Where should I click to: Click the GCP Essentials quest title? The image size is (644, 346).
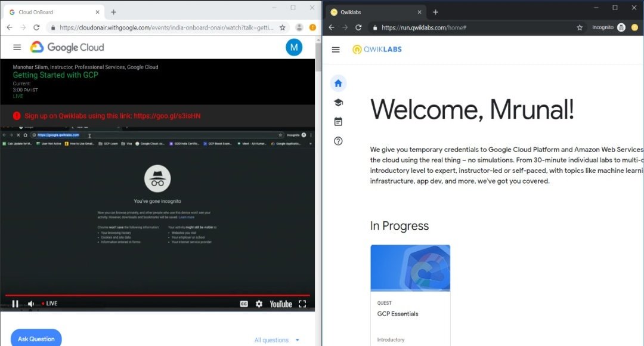coord(398,314)
